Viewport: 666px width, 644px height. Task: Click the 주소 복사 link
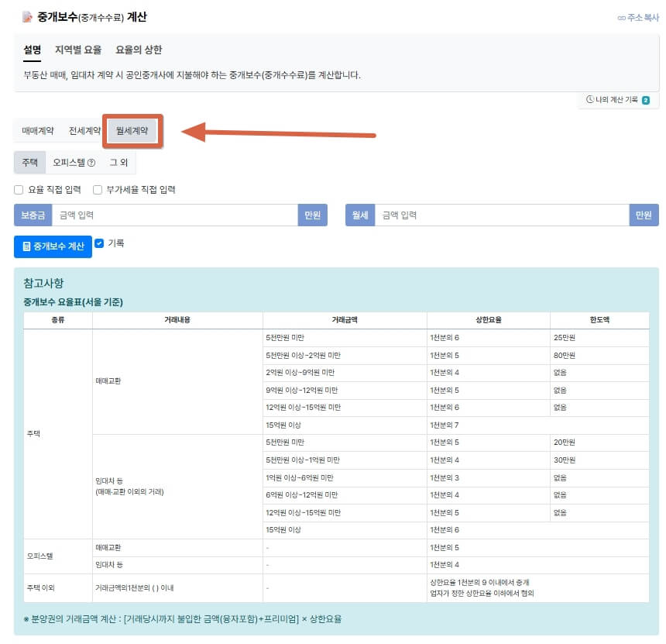pyautogui.click(x=638, y=18)
